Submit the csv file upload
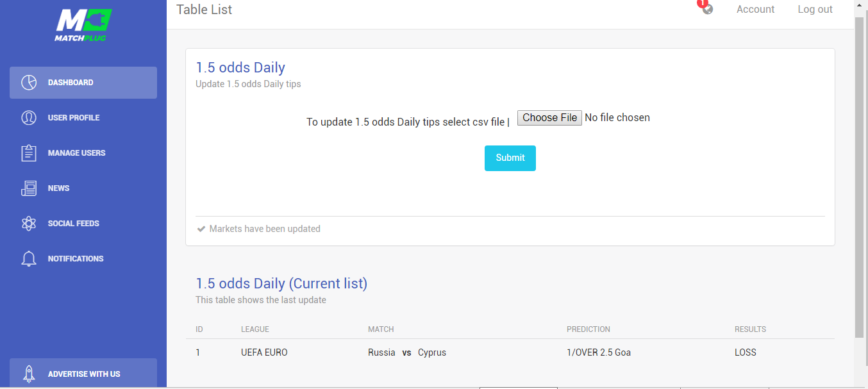The image size is (868, 389). click(510, 158)
